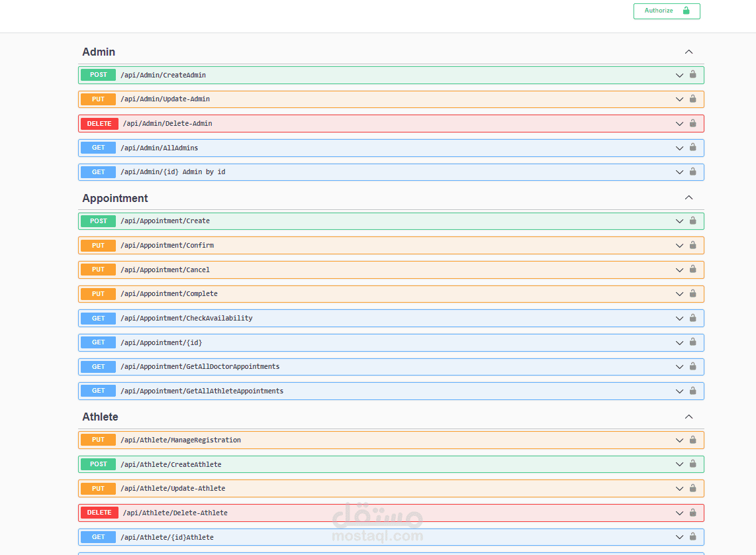Open the PUT /api/Admin/Update-Admin operation

(x=391, y=99)
